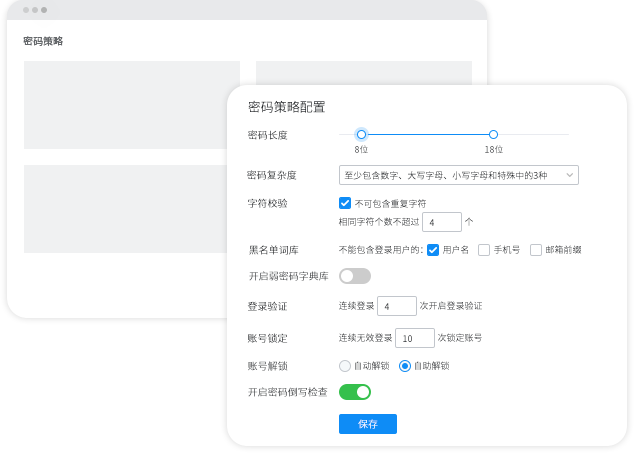Click the 密码策略配置 dialog title
This screenshot has width=634, height=453.
tap(287, 107)
